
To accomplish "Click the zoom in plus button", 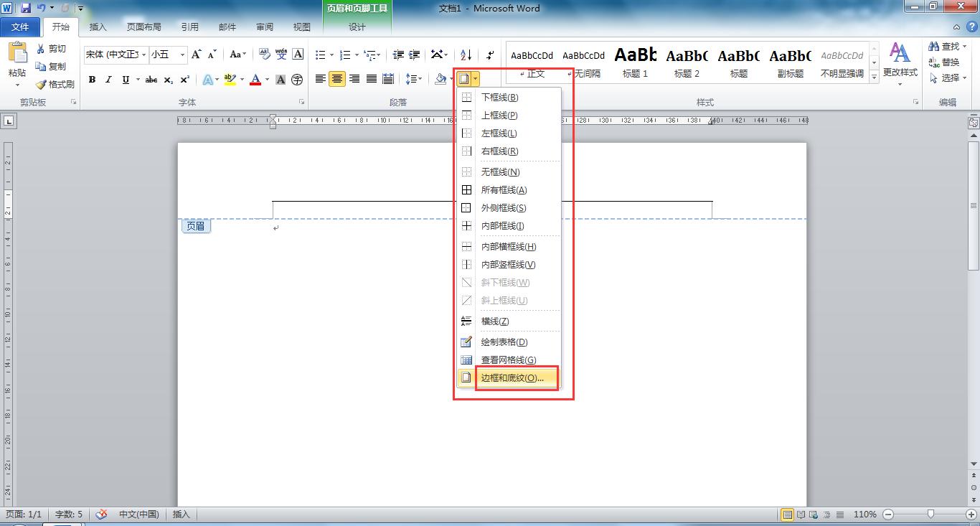I will [x=971, y=515].
